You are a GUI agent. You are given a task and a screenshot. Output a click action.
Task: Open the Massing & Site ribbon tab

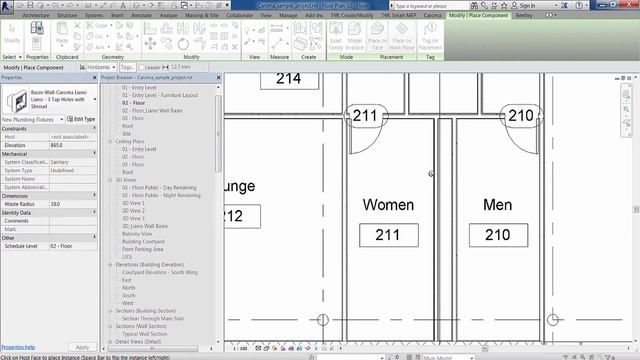tap(202, 15)
